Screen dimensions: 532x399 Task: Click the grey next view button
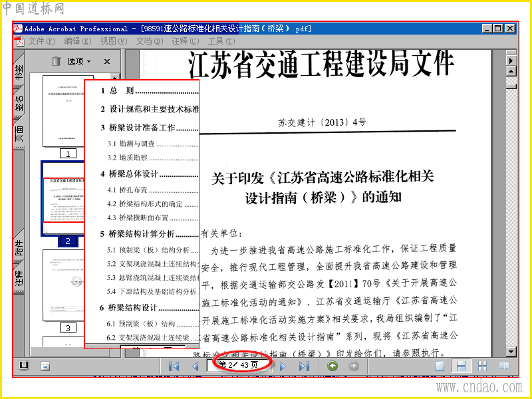coord(354,366)
